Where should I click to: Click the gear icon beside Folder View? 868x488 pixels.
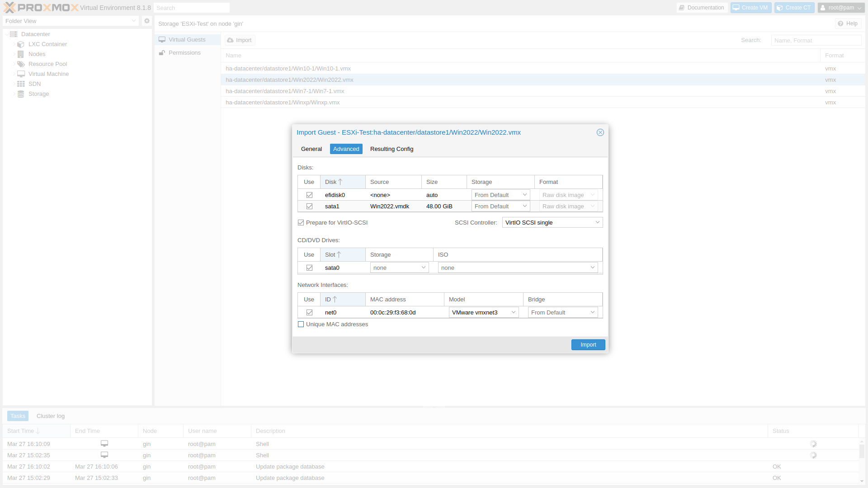point(146,21)
